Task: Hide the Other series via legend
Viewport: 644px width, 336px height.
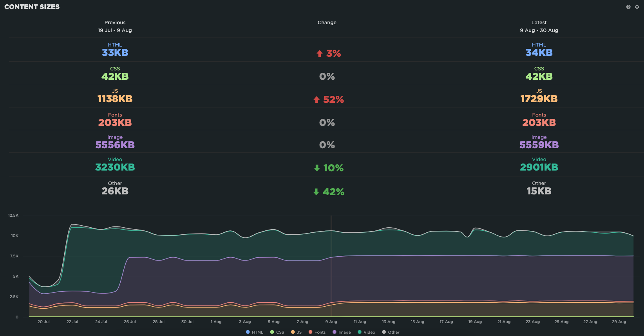Action: point(391,332)
